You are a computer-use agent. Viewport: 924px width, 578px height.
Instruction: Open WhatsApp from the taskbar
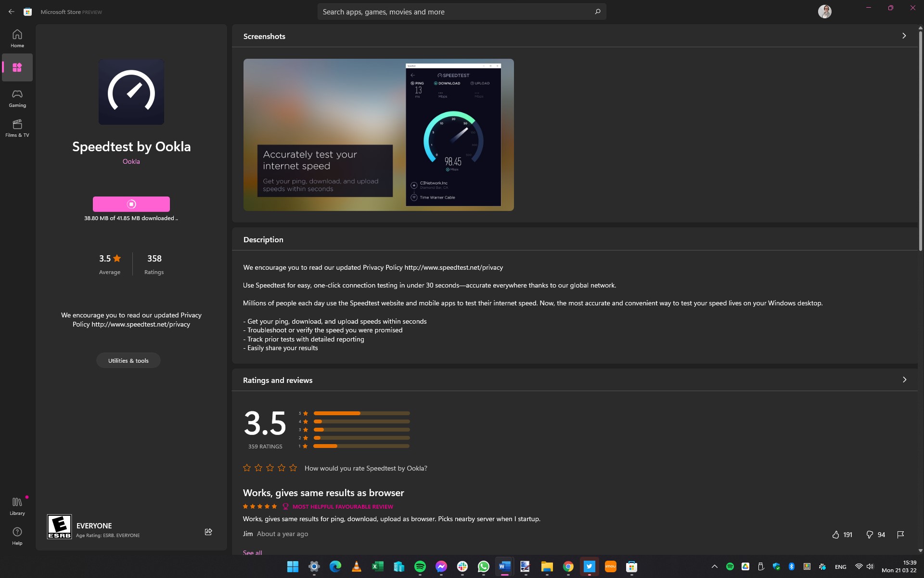[484, 567]
